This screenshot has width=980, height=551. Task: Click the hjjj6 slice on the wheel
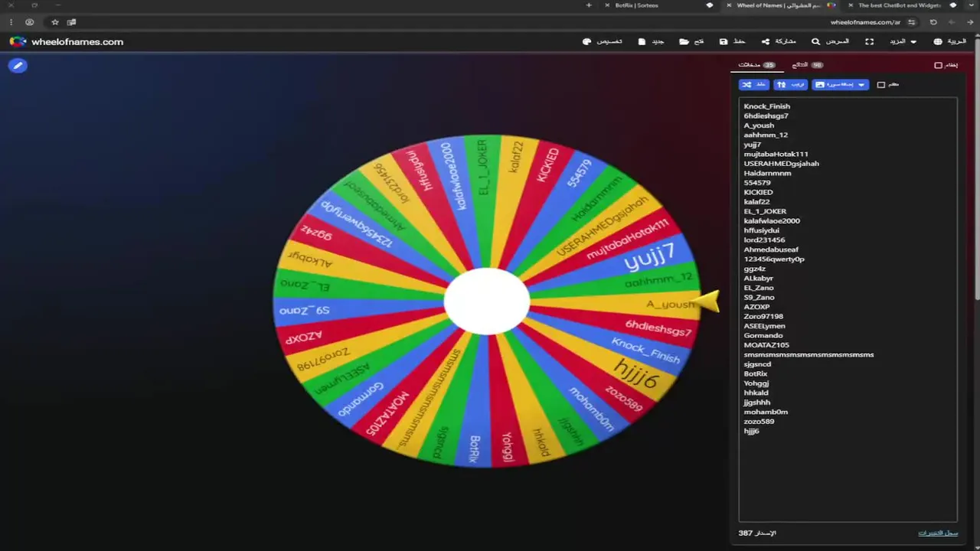click(636, 373)
